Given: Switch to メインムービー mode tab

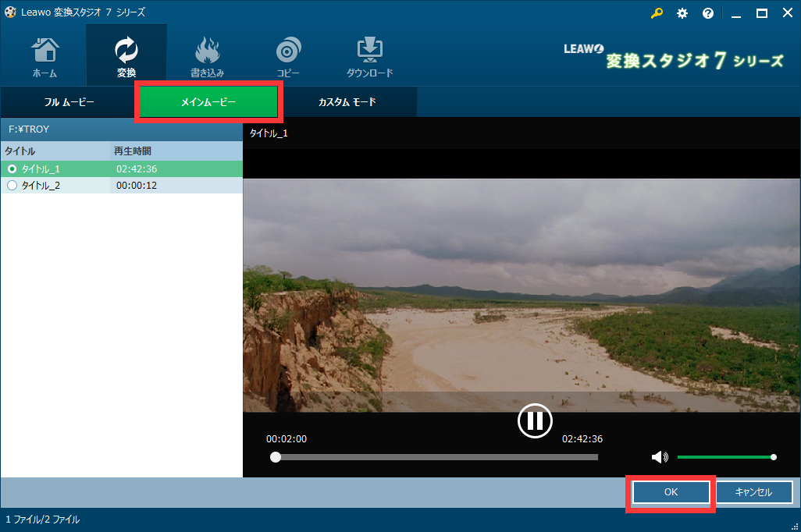Looking at the screenshot, I should 208,102.
